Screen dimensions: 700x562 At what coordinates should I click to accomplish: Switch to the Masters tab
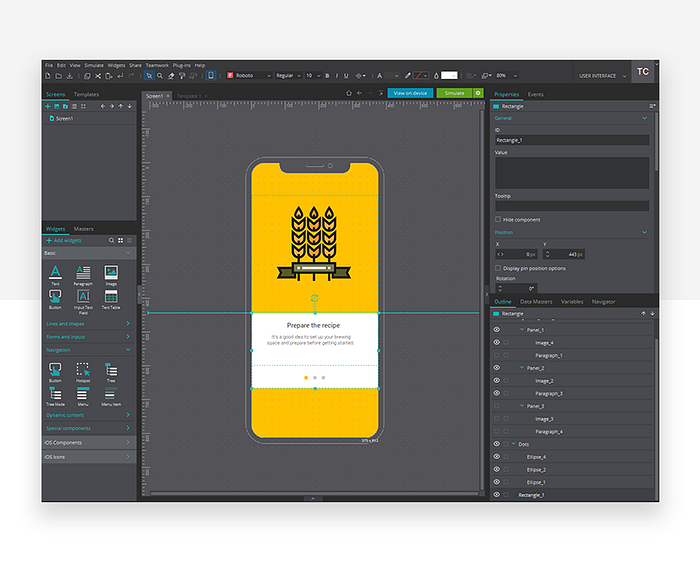[x=83, y=229]
